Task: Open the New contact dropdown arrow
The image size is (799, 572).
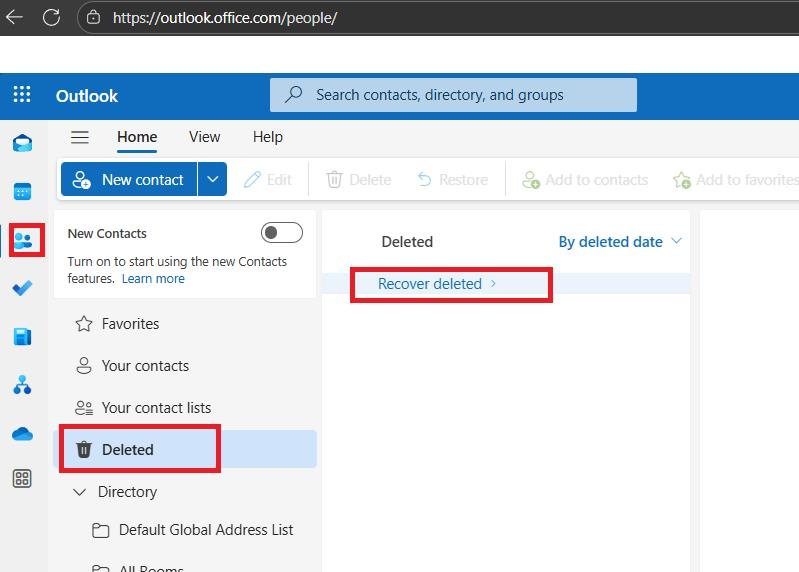Action: click(212, 179)
